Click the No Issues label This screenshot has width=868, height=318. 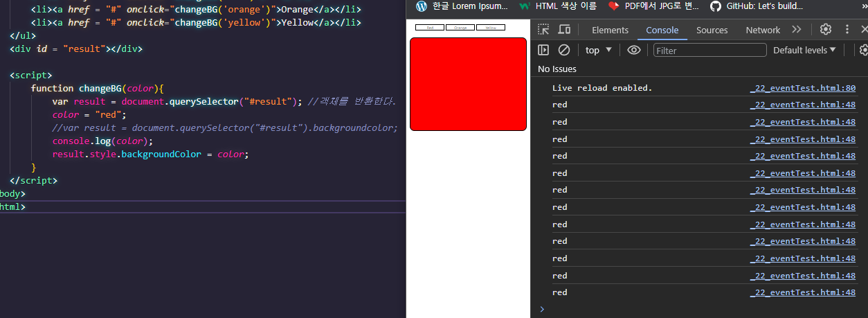click(557, 69)
